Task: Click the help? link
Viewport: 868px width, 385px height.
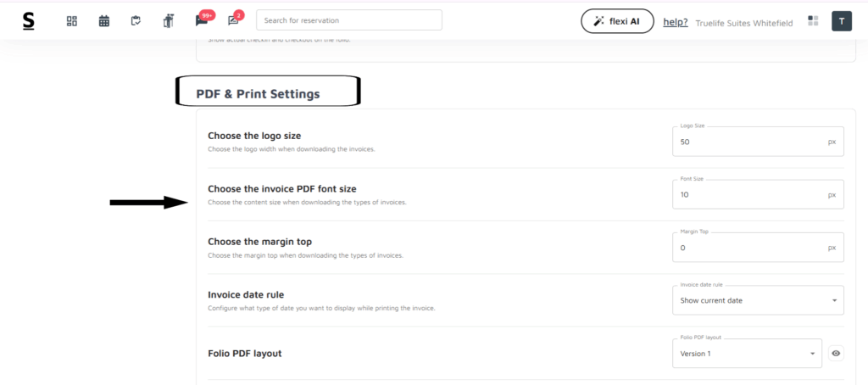Action: coord(675,22)
